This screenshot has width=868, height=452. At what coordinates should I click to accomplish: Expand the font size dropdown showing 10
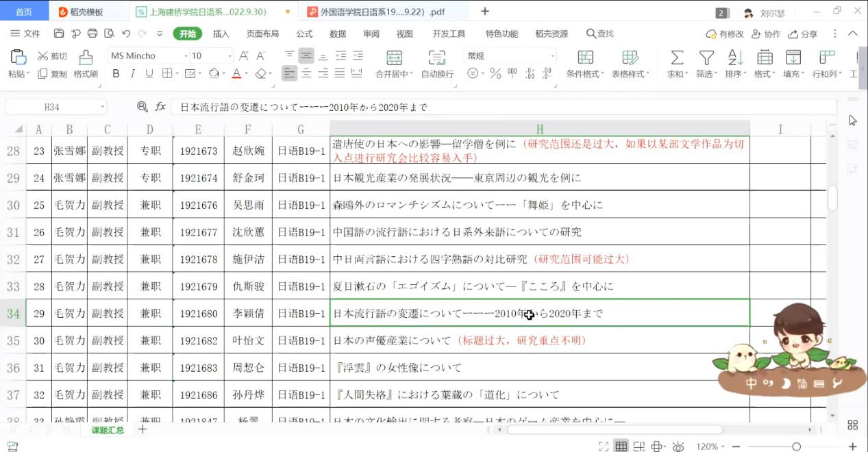[230, 56]
